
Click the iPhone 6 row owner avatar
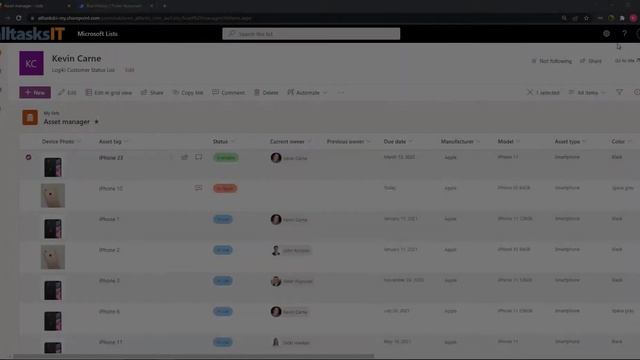(276, 311)
